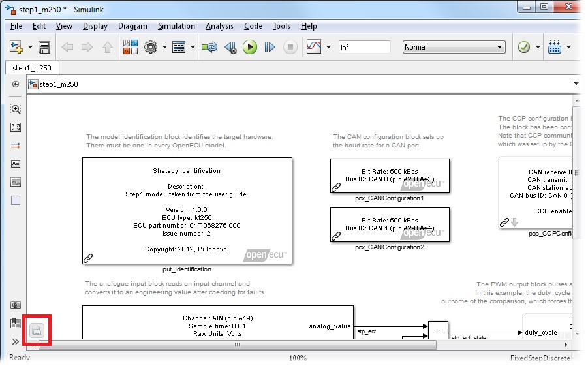This screenshot has height=368, width=588.
Task: Open the Simulation menu
Action: click(176, 26)
